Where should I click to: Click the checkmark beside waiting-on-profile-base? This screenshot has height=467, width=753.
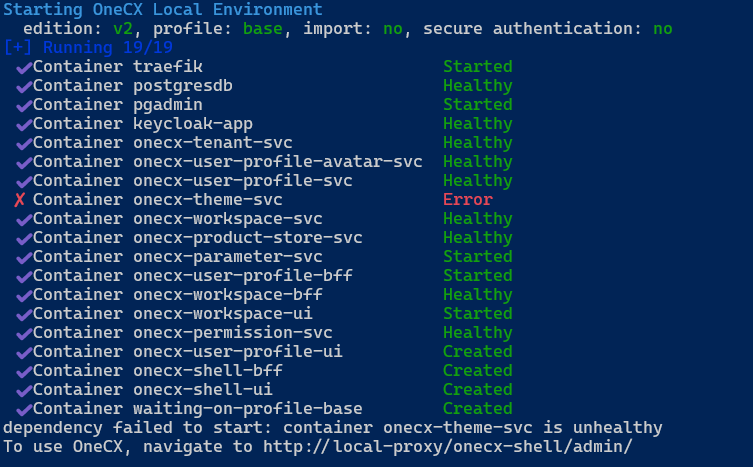24,409
